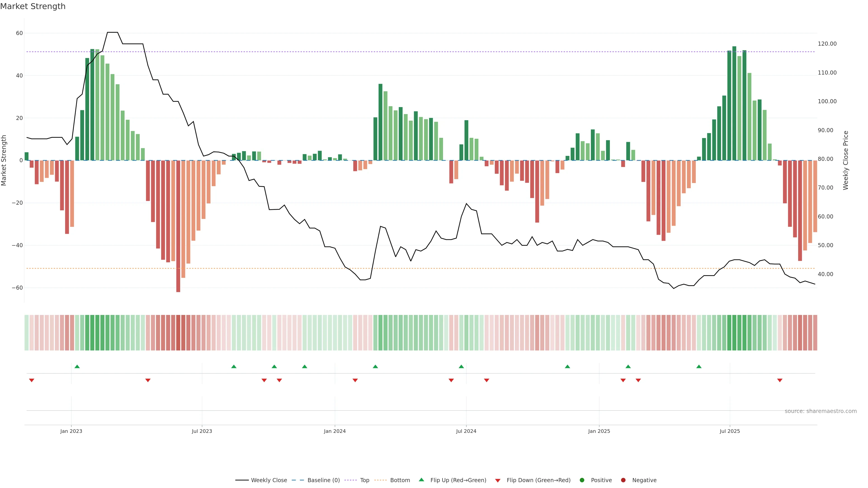Viewport: 868px width, 488px height.
Task: Click the last red flip-down marker after Jul 2025
Action: (x=780, y=380)
